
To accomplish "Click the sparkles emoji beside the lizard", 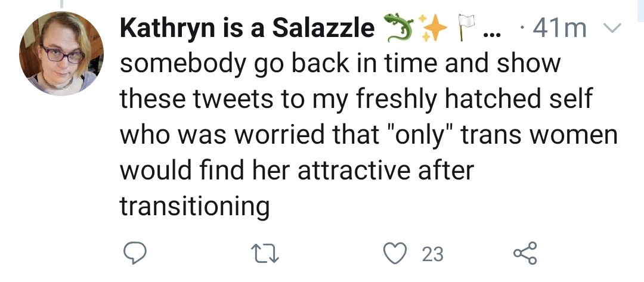I will click(x=433, y=27).
